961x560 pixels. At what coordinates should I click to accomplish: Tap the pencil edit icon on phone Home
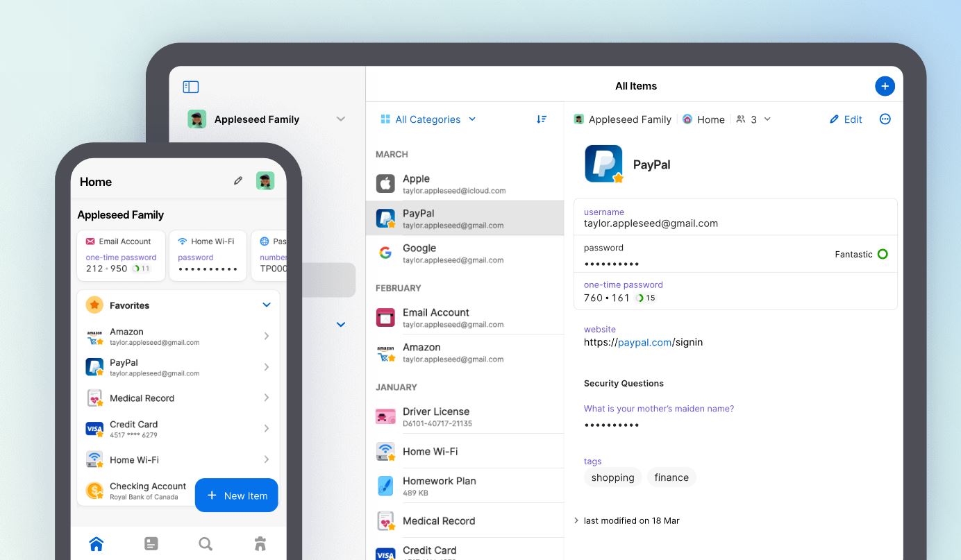(x=238, y=181)
